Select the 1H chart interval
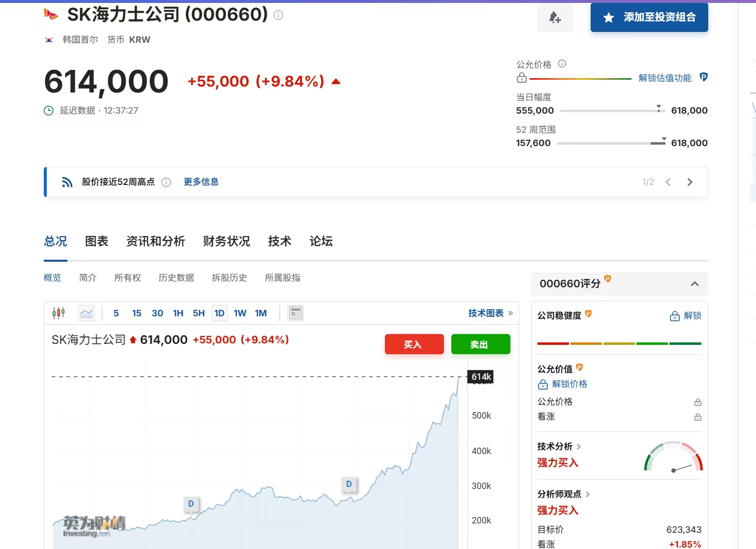This screenshot has height=549, width=756. tap(178, 313)
